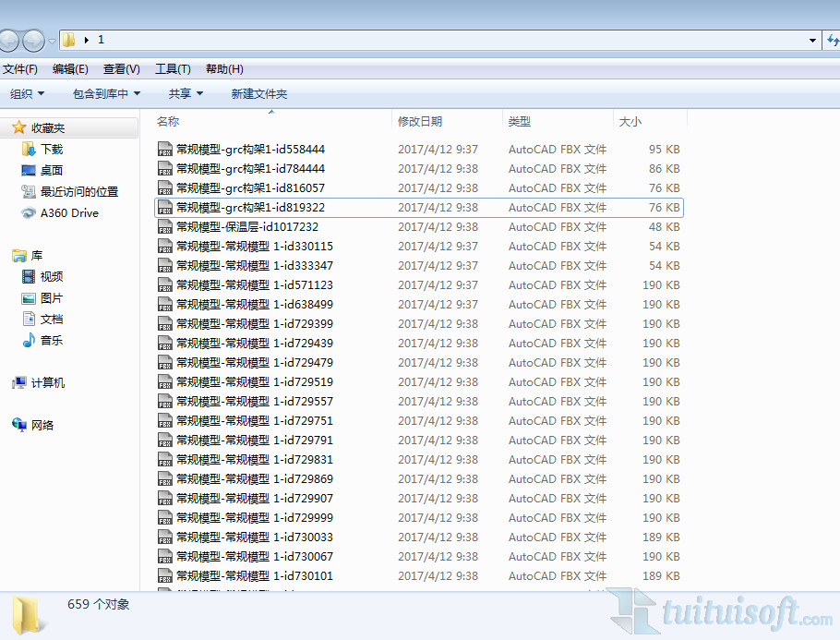Open the 共享 dropdown in toolbar
This screenshot has width=840, height=640.
(x=186, y=94)
